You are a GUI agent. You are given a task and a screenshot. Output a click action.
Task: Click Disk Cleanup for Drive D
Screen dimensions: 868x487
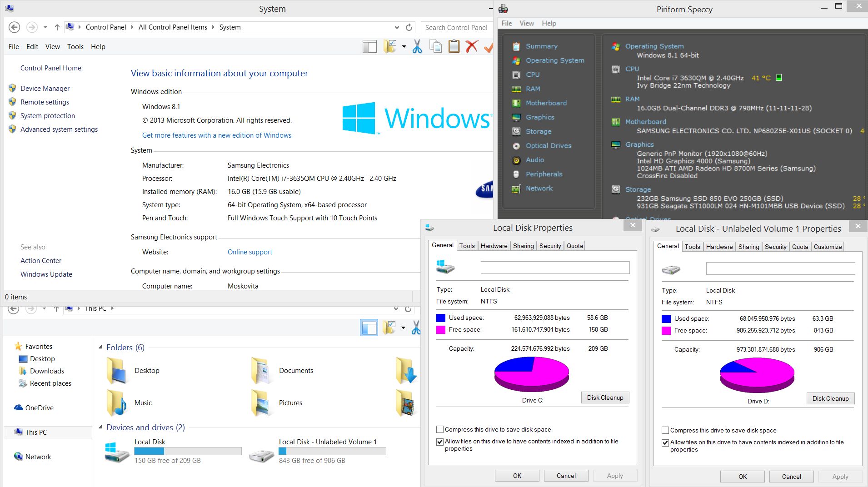(830, 398)
